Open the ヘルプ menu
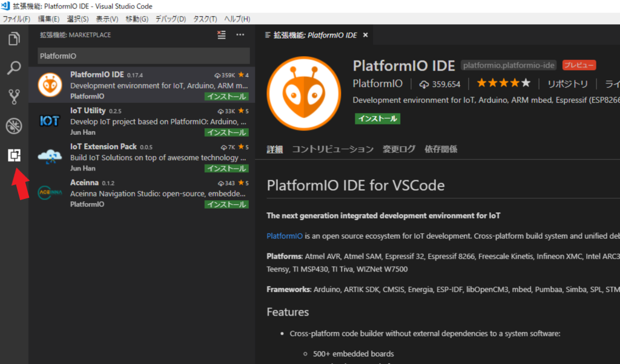The height and width of the screenshot is (364, 620). click(x=239, y=19)
